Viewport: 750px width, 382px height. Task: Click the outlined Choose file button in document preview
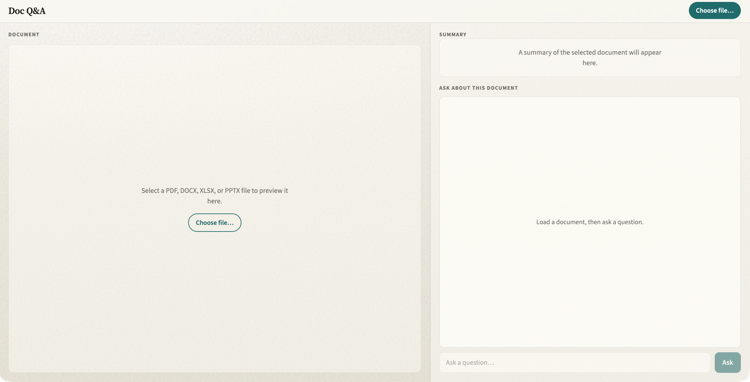215,223
